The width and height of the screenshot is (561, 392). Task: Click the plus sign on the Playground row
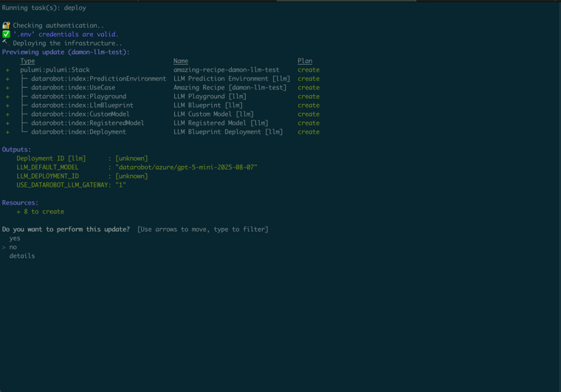[7, 97]
